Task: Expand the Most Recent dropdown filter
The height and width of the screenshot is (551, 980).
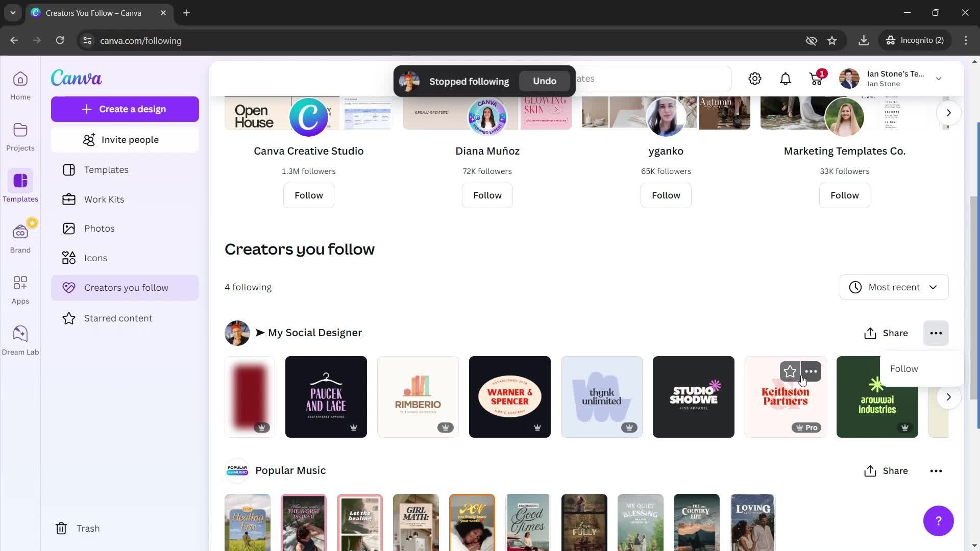Action: tap(894, 287)
